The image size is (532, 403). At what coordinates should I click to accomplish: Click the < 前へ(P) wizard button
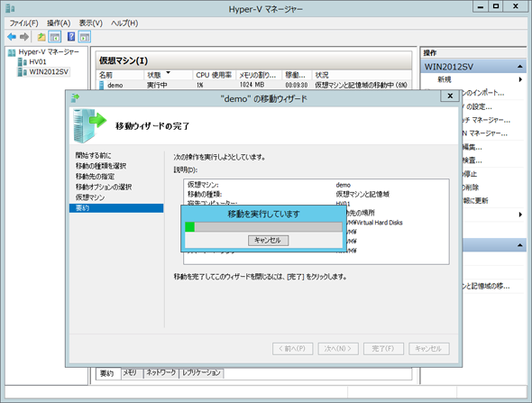point(292,349)
